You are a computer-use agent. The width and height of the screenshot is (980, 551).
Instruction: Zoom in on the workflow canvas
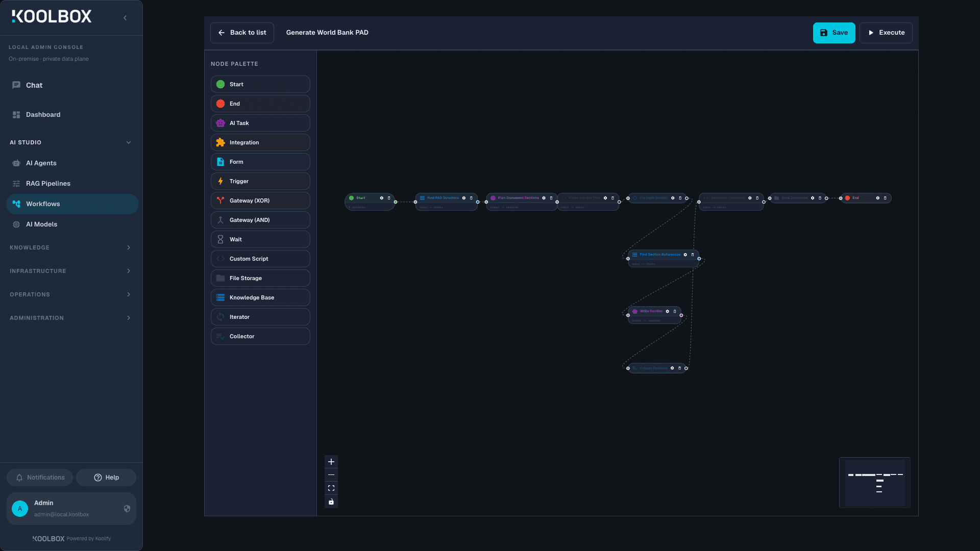331,462
